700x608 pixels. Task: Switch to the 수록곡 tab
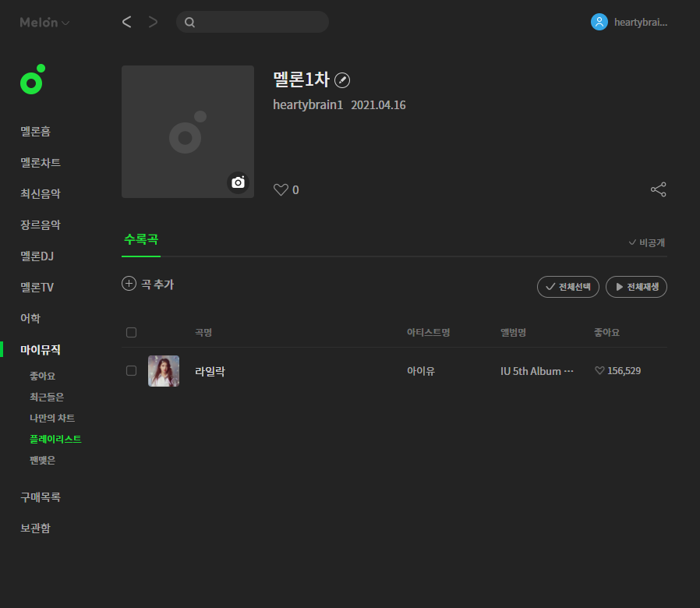141,240
